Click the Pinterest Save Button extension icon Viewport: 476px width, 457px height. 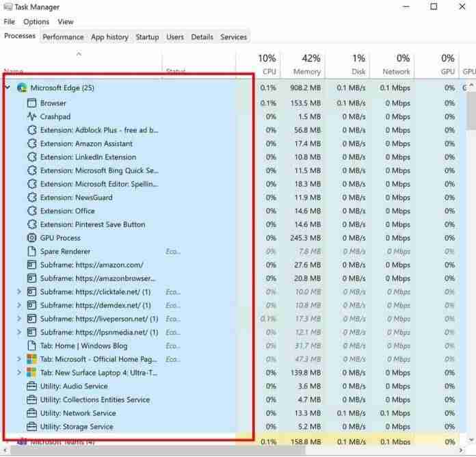click(x=31, y=224)
